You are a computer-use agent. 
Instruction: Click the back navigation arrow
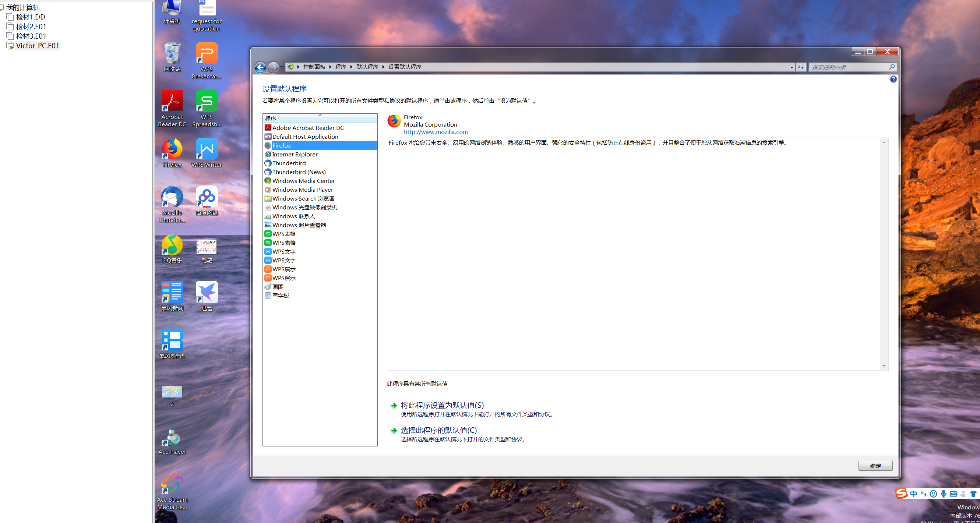[x=260, y=67]
